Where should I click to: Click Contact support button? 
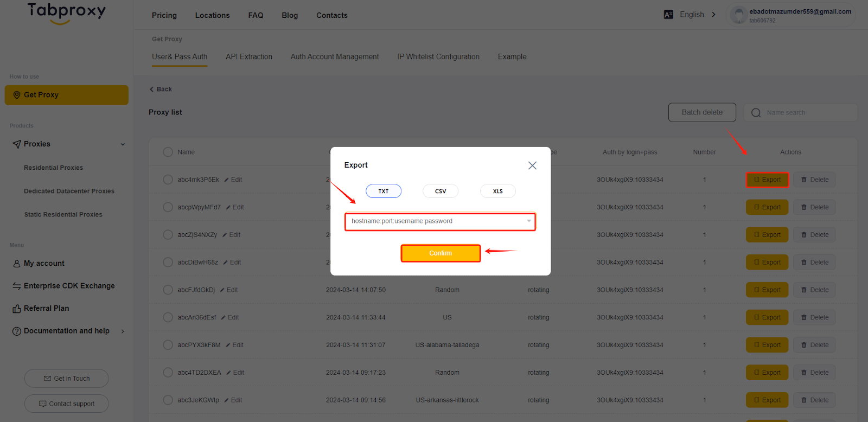click(x=66, y=404)
